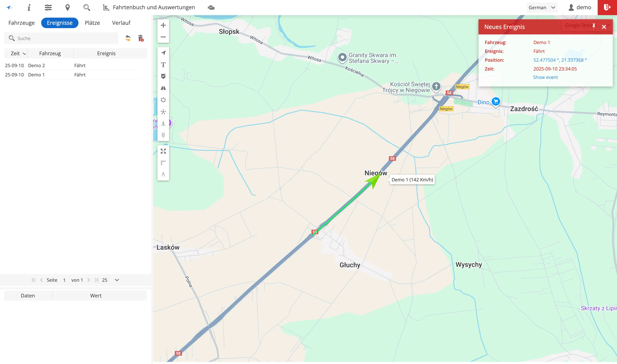Click the Show event link
This screenshot has width=617, height=364.
[545, 77]
